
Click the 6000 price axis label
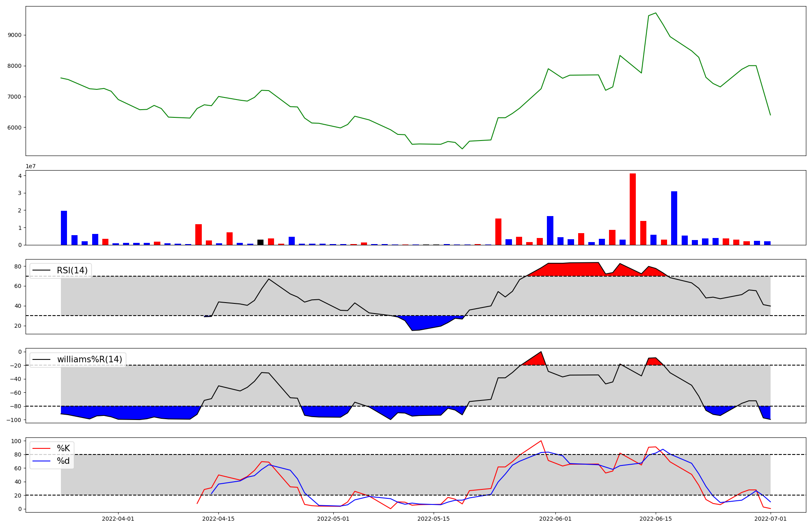point(15,128)
